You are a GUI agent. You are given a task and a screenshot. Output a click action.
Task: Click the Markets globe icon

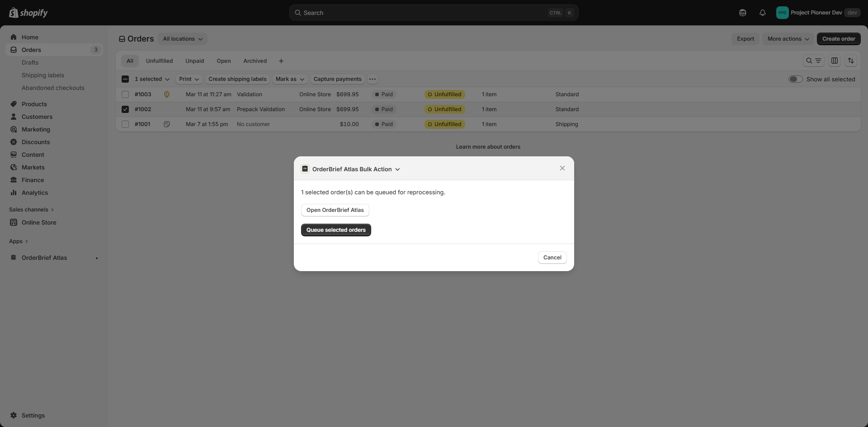tap(14, 167)
